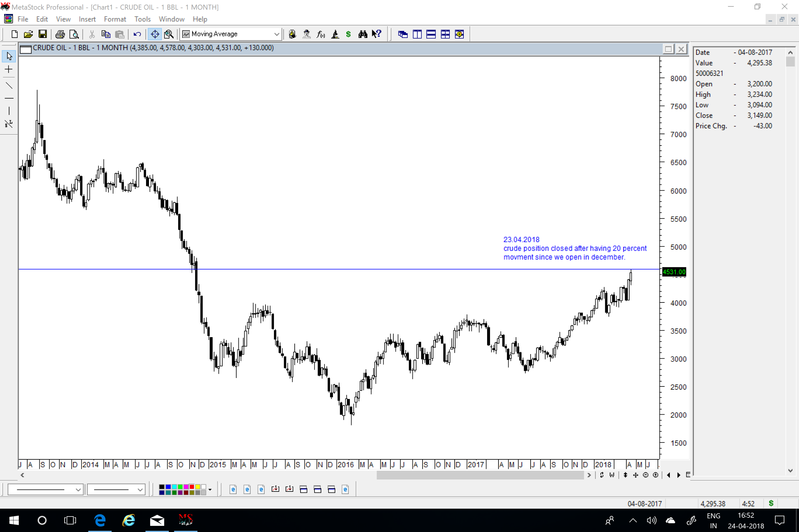The image size is (799, 532).
Task: Expand the color palette arrow
Action: (210, 489)
